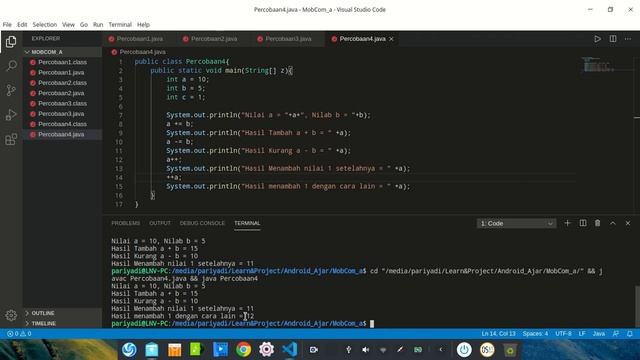This screenshot has height=360, width=640.
Task: Change language mode via Java
Action: (599, 334)
